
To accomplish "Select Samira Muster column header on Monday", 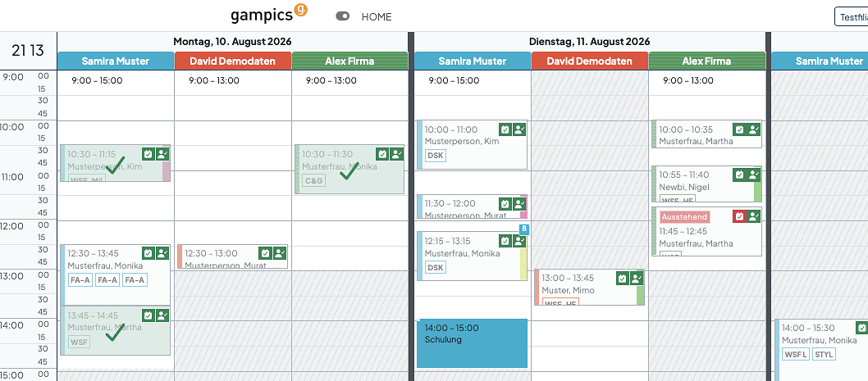I will tap(116, 61).
